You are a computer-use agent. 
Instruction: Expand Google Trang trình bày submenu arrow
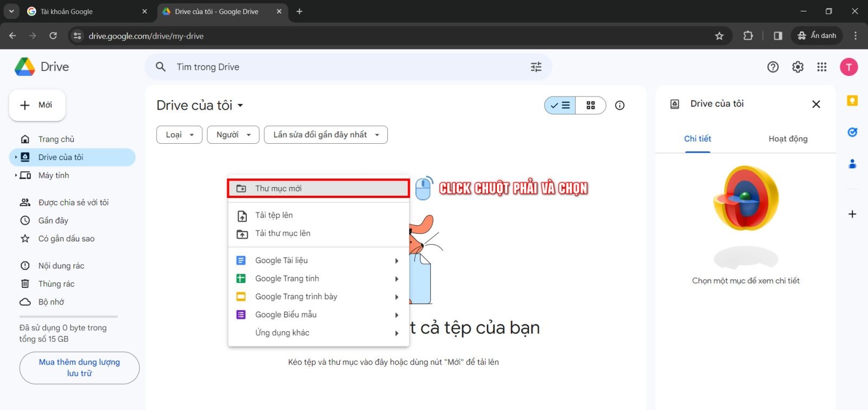(397, 297)
